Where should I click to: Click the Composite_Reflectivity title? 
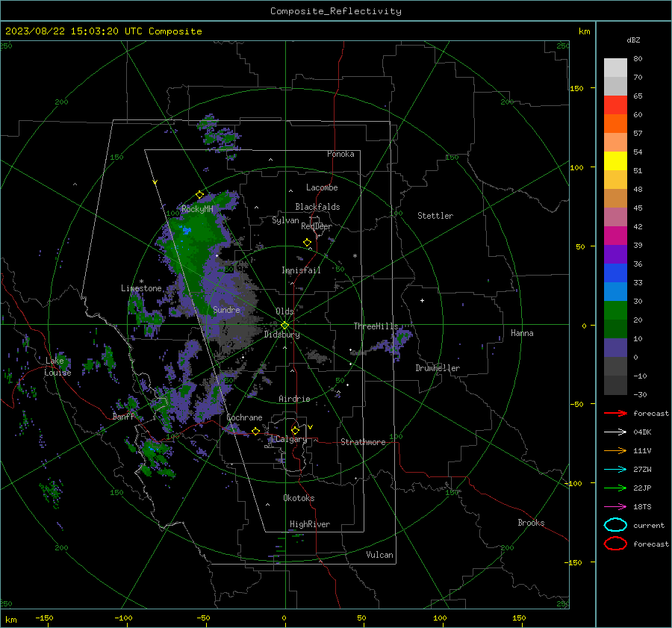point(336,11)
